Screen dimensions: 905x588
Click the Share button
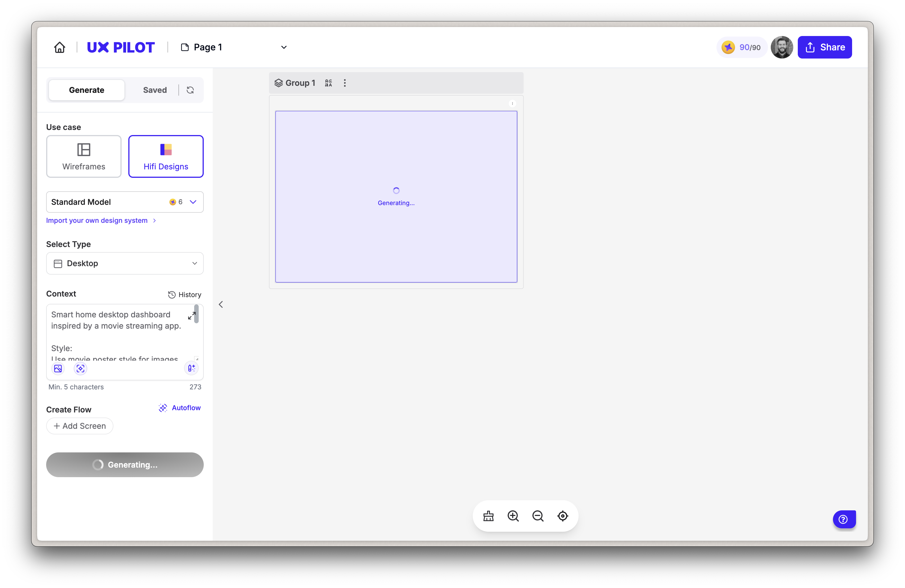pyautogui.click(x=825, y=47)
